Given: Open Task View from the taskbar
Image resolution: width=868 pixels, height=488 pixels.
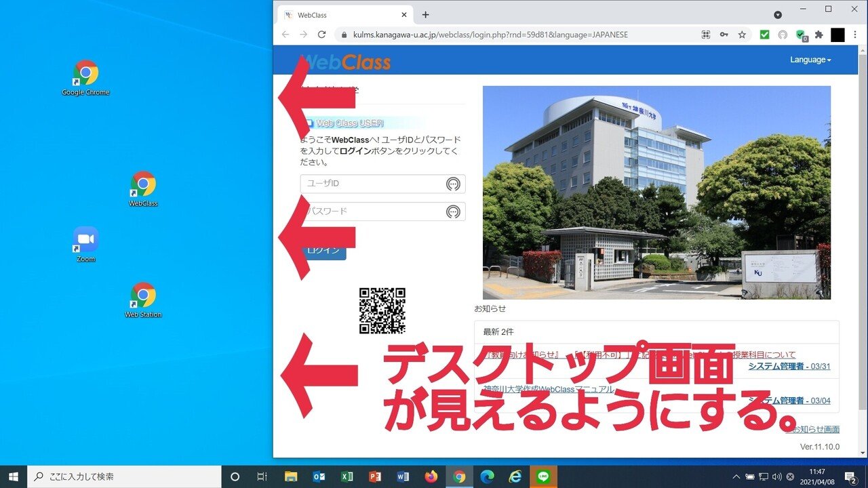Looking at the screenshot, I should point(262,476).
